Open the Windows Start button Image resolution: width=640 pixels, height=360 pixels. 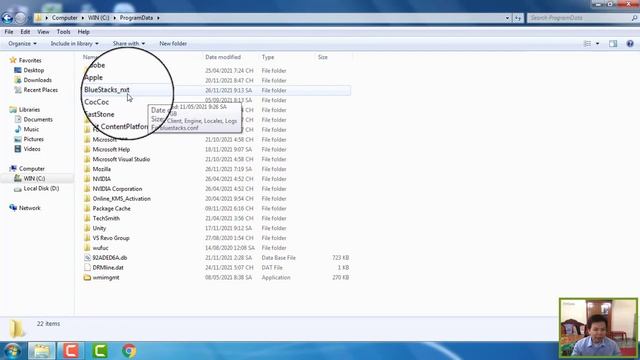coord(12,351)
